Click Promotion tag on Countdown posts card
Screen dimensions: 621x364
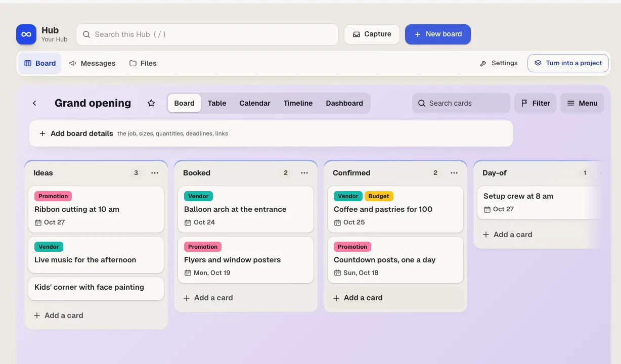coord(352,247)
